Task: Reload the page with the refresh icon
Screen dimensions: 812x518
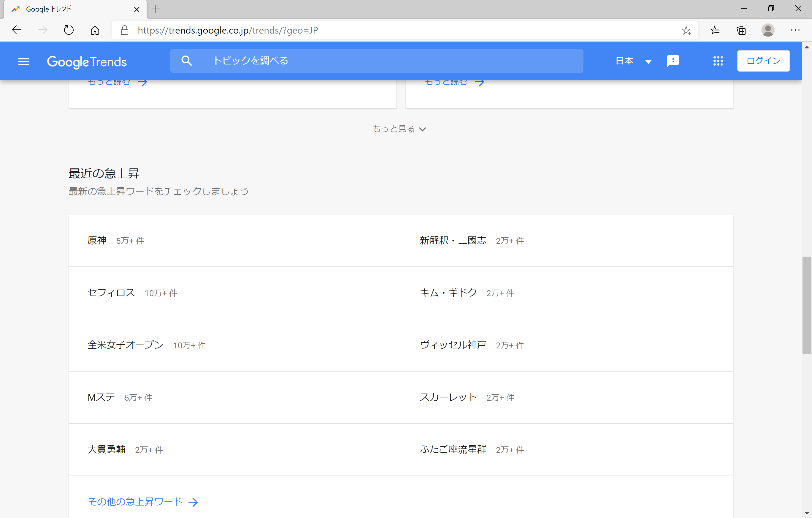Action: coord(69,30)
